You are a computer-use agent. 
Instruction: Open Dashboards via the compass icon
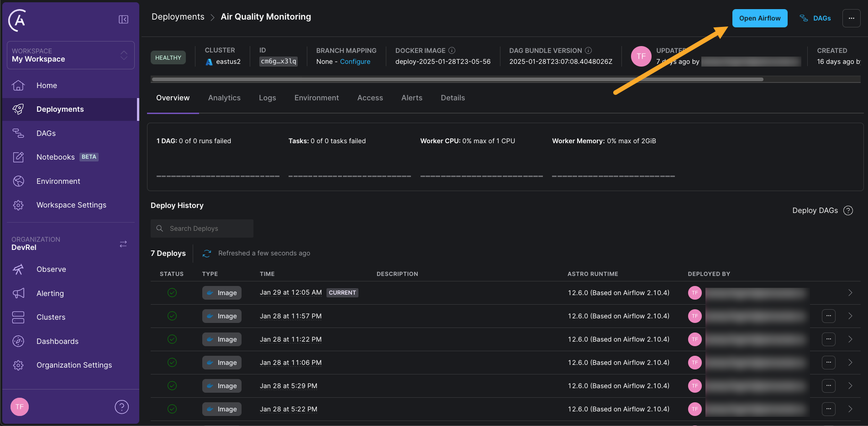(18, 341)
